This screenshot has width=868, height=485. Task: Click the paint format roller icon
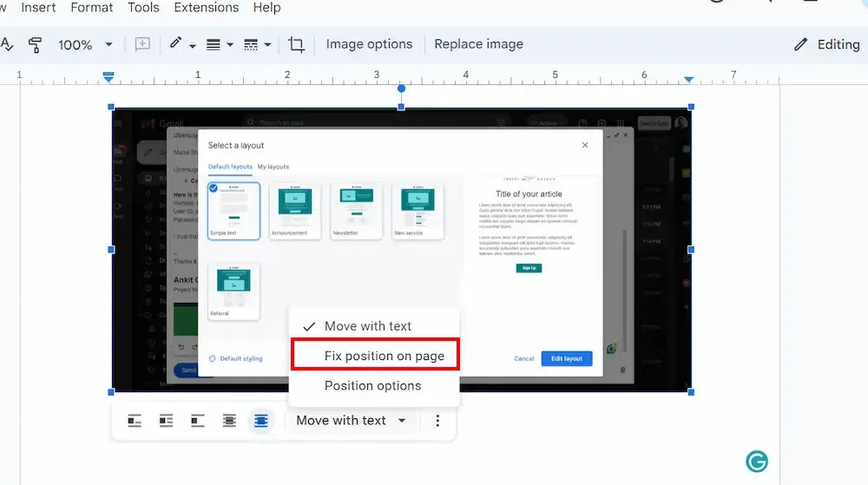tap(35, 45)
